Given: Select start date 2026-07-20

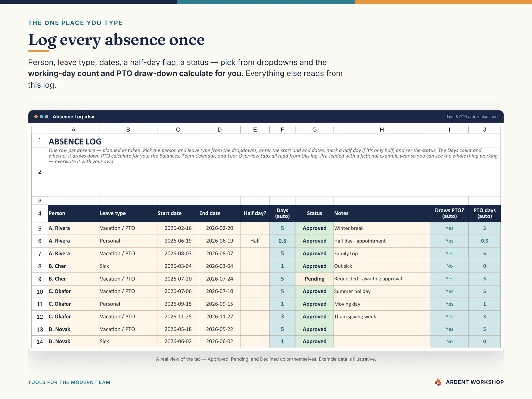Looking at the screenshot, I should (178, 279).
